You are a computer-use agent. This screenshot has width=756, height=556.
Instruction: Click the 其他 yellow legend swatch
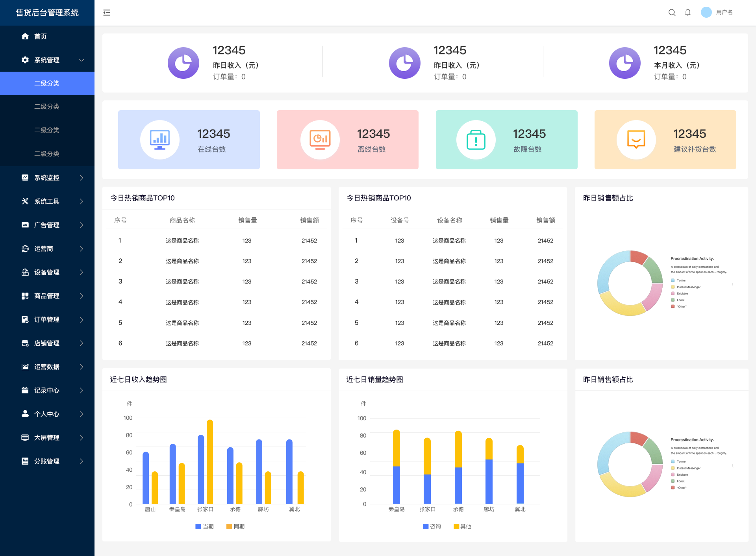pos(456,526)
